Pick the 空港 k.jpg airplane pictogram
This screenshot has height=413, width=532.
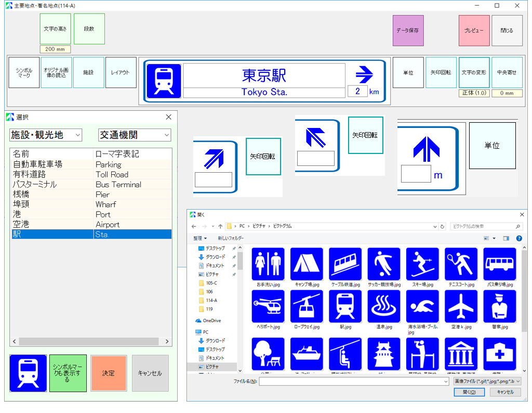(x=461, y=306)
